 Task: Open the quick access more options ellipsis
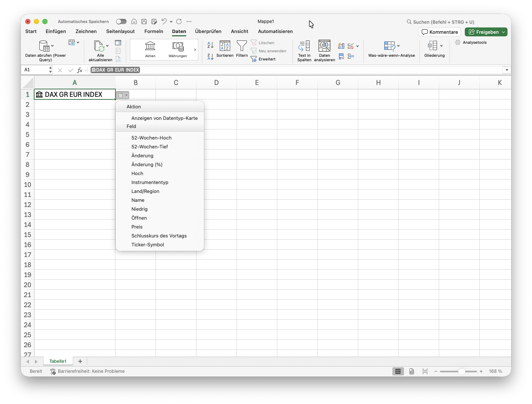click(189, 22)
